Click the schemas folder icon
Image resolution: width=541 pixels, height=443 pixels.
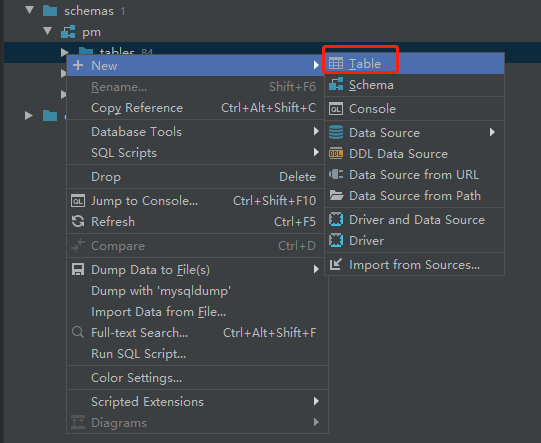click(x=50, y=11)
